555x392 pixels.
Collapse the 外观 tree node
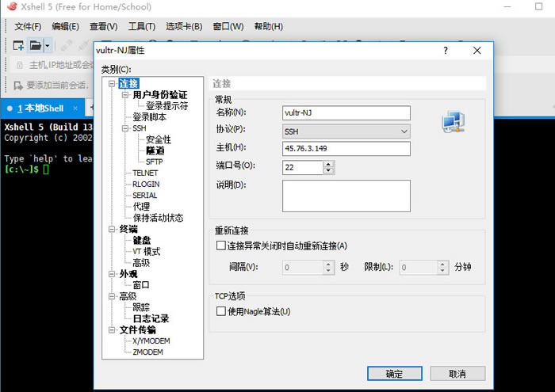pos(112,274)
